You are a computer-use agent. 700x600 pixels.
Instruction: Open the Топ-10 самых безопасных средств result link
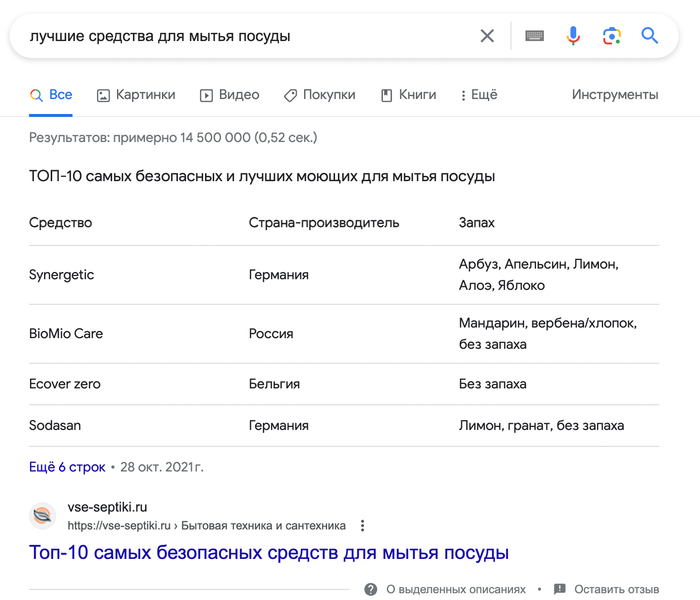coord(269,553)
